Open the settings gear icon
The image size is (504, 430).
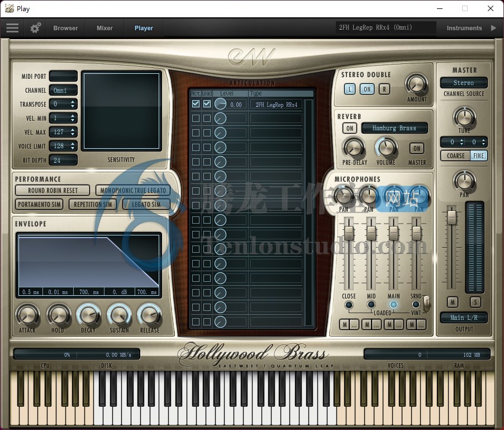35,28
